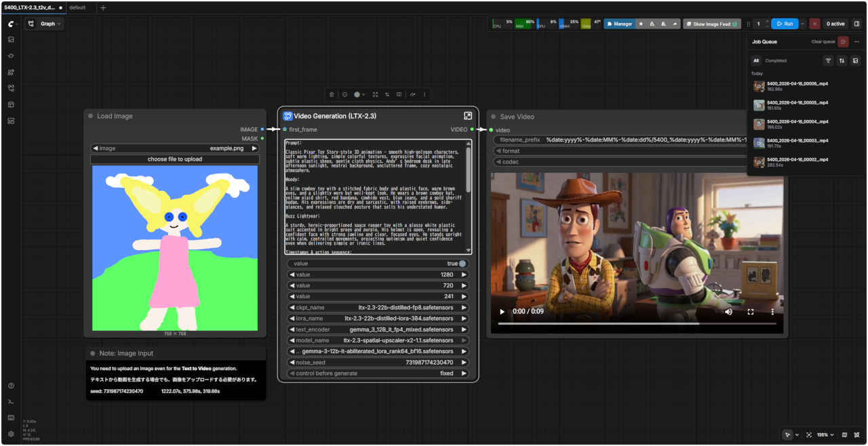Open the job filter icon

(x=828, y=60)
